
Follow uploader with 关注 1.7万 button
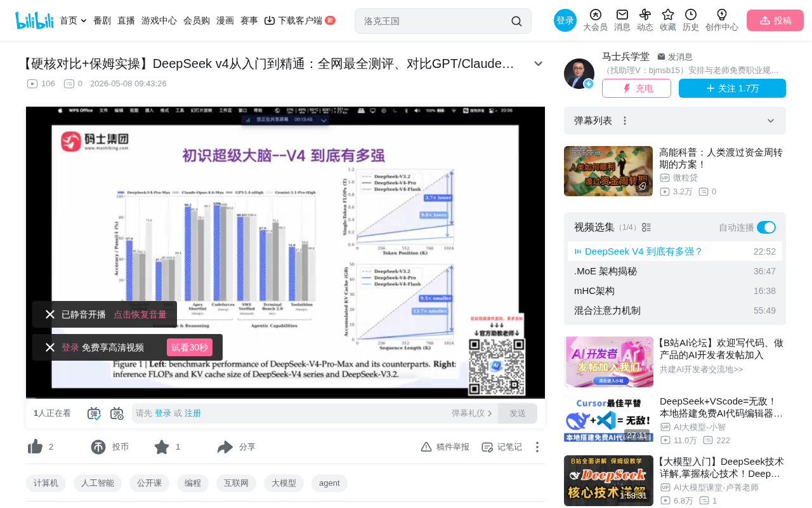[x=732, y=88]
